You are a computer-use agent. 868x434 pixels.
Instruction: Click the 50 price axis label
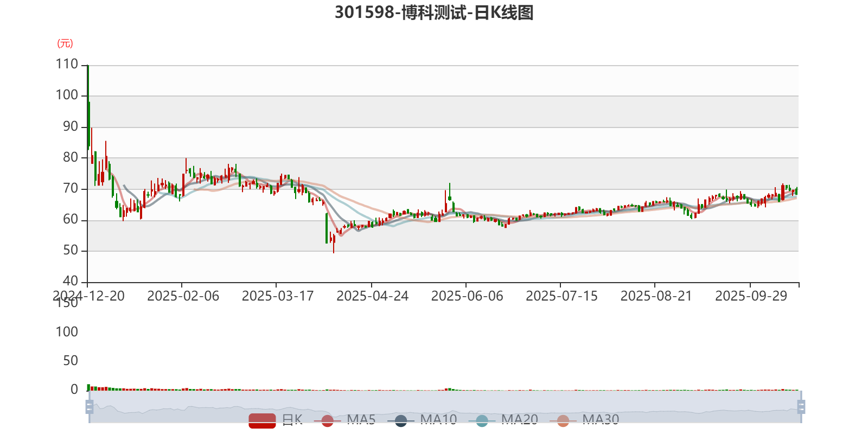click(71, 250)
